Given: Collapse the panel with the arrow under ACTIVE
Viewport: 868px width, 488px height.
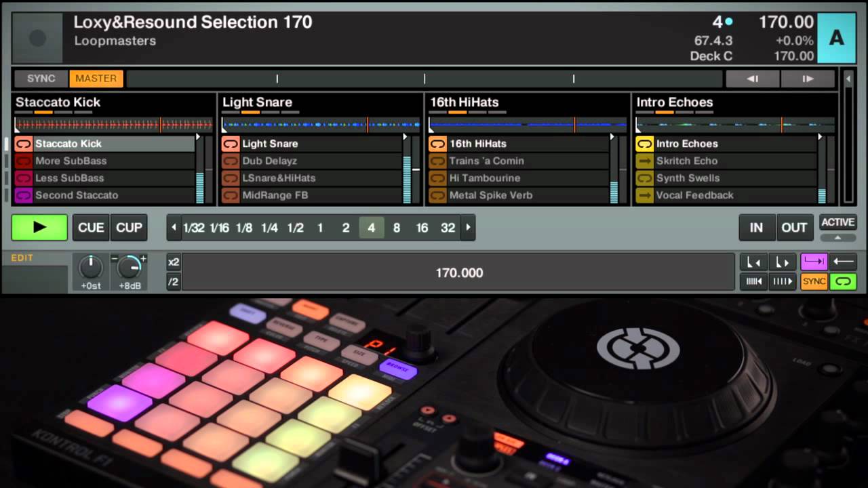Looking at the screenshot, I should pos(837,237).
